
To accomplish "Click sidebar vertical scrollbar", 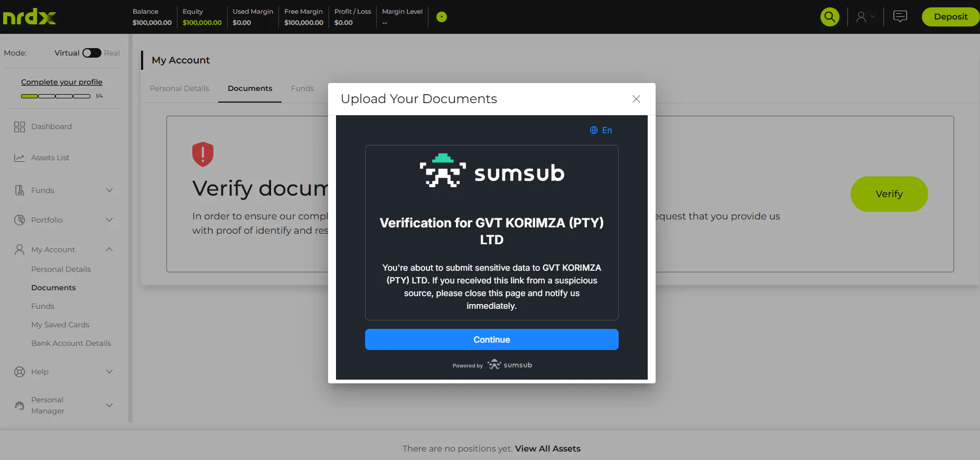I will coord(130,228).
